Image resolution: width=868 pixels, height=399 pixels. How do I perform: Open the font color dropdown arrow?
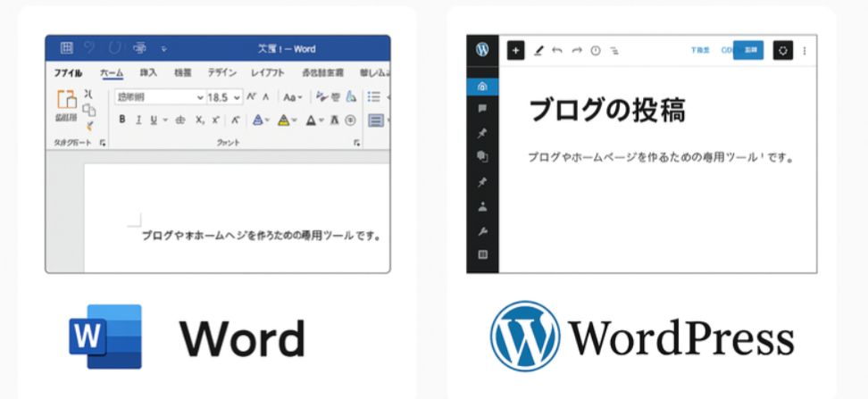(x=321, y=121)
